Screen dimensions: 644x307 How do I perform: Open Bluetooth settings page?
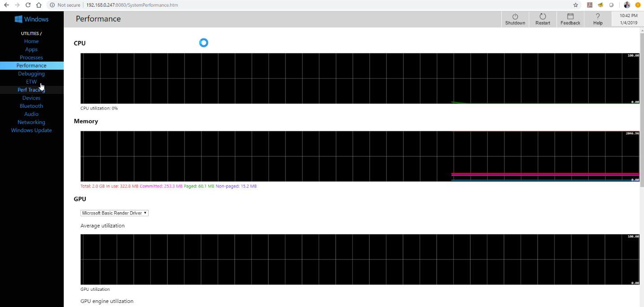click(x=31, y=106)
